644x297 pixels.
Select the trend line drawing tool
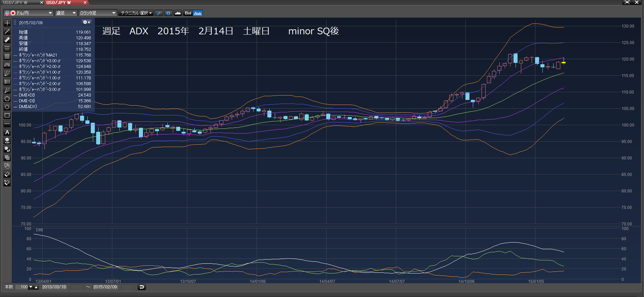7,31
